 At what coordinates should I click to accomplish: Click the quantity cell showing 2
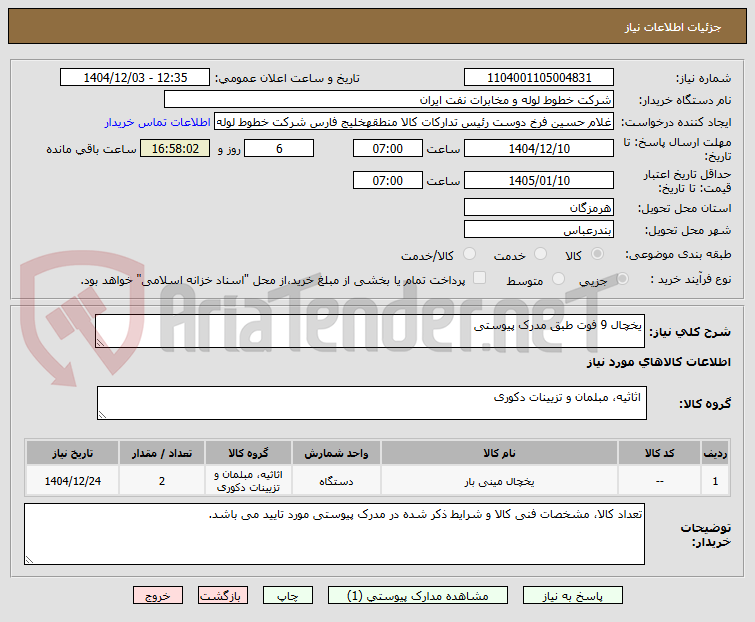coord(162,481)
